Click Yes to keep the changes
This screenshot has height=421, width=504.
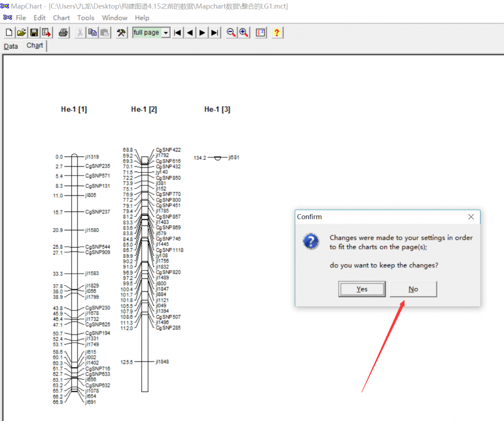coord(362,289)
